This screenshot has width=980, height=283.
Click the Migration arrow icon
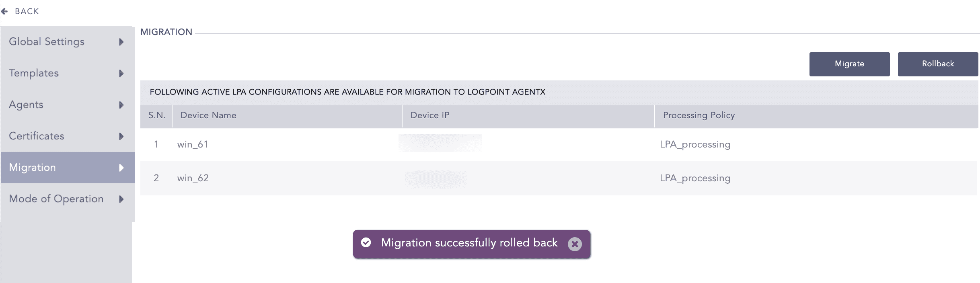pyautogui.click(x=121, y=168)
